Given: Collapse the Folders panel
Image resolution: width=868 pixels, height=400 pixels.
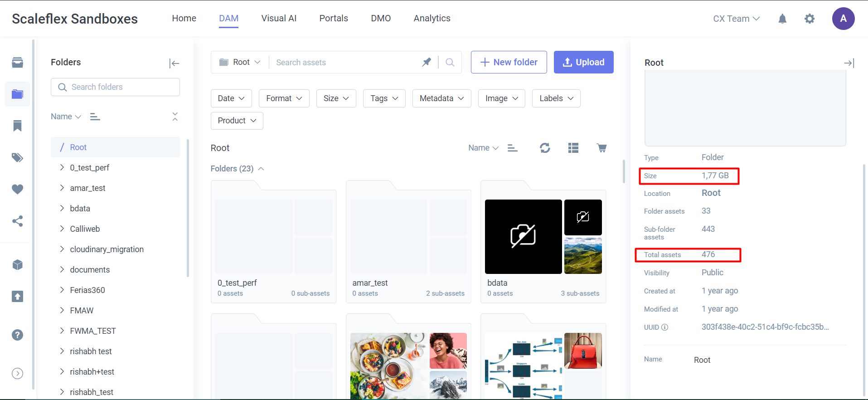Looking at the screenshot, I should pos(174,63).
